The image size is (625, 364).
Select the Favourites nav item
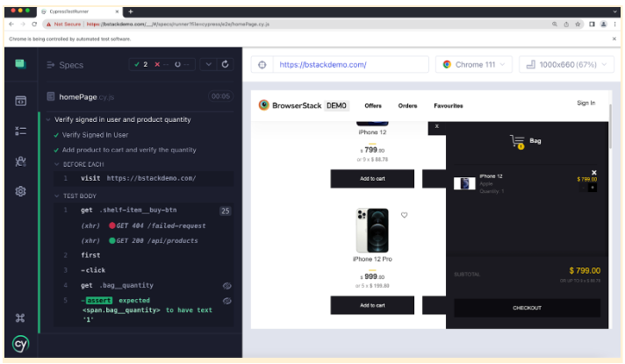[449, 105]
